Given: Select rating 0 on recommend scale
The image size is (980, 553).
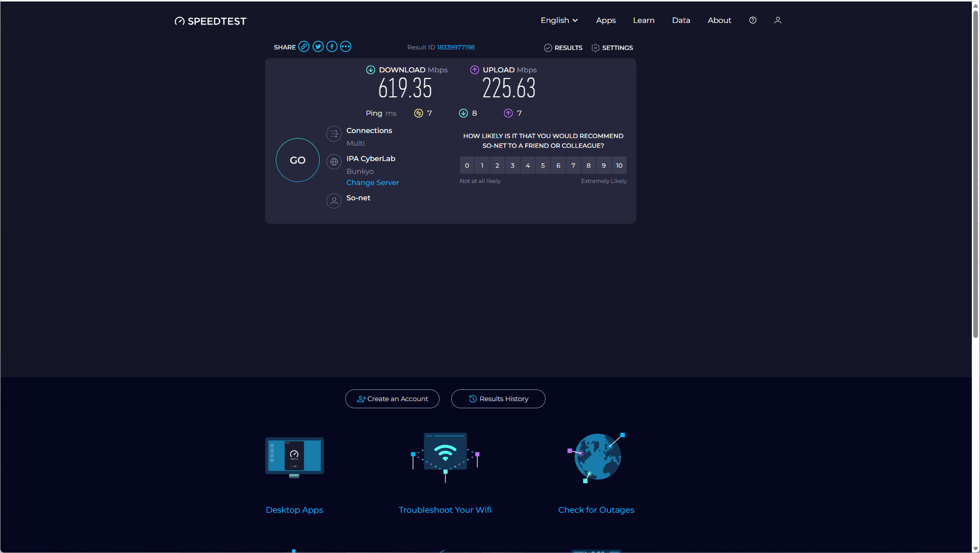Looking at the screenshot, I should tap(467, 166).
